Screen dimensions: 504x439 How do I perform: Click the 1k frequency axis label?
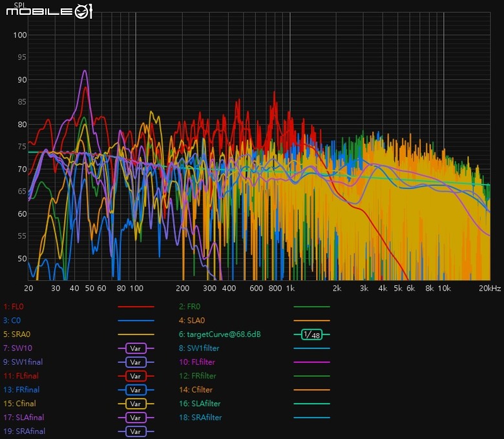290,288
